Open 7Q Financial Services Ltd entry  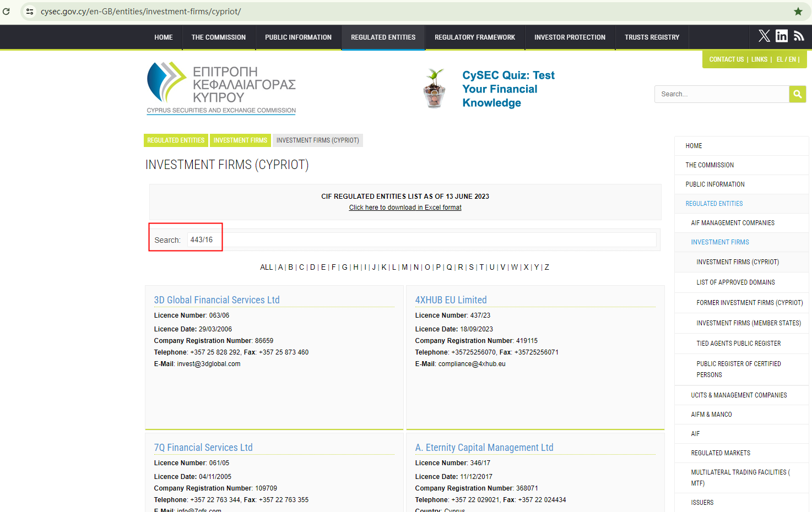[203, 448]
